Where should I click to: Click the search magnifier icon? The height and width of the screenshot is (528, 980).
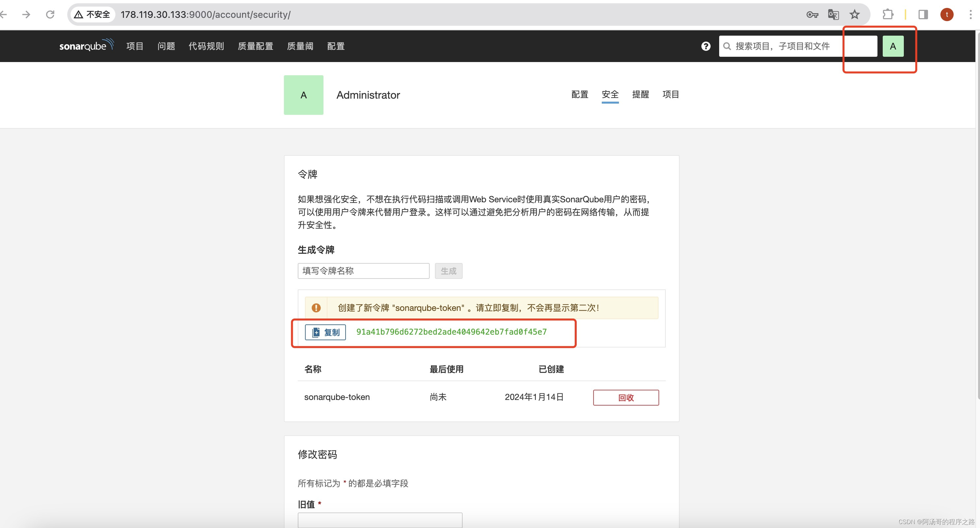727,46
